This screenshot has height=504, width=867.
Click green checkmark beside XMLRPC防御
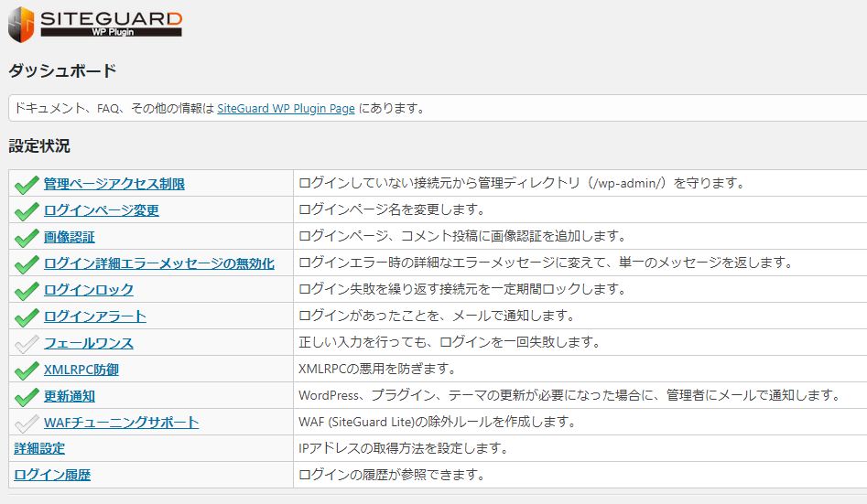coord(27,370)
